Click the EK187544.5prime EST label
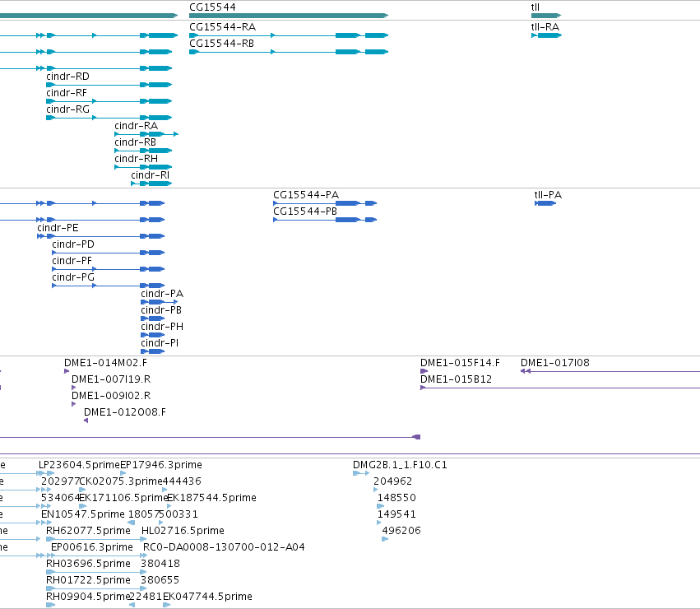 (x=211, y=498)
